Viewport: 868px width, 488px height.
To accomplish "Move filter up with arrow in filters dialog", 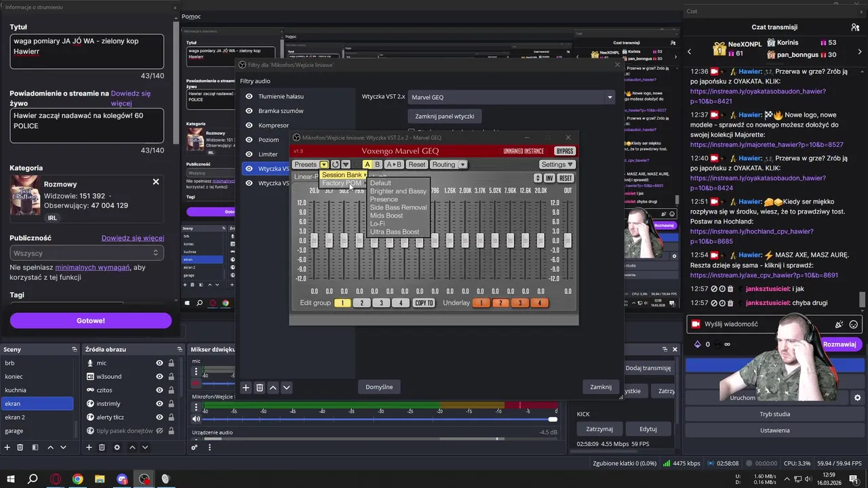I will click(x=273, y=388).
